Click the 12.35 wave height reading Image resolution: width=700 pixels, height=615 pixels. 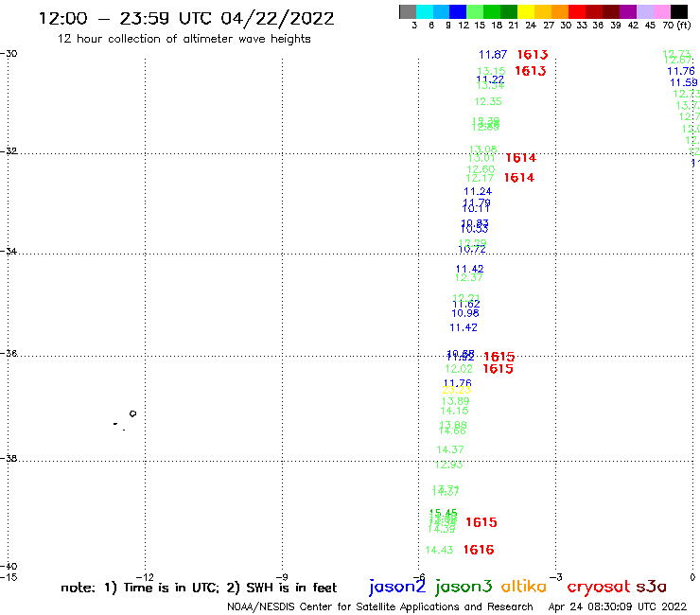click(x=488, y=102)
